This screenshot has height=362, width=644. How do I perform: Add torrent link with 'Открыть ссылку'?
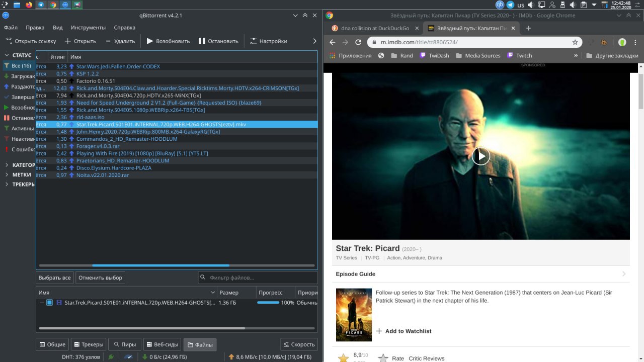click(31, 41)
